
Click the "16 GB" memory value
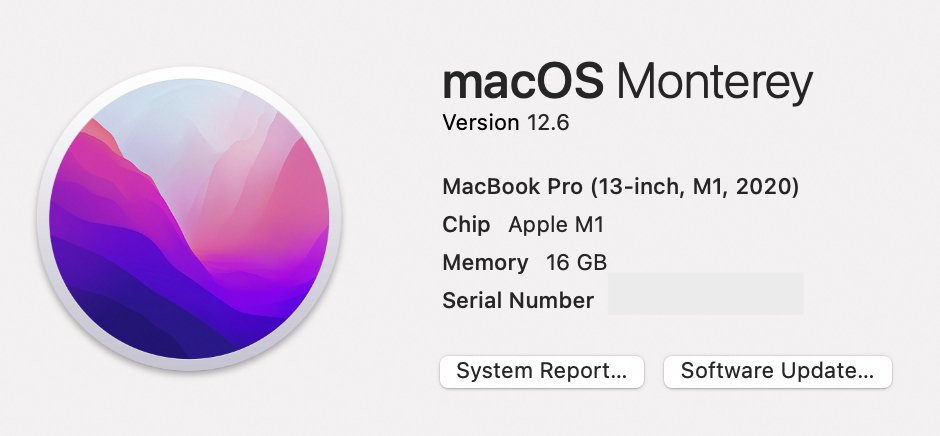[x=576, y=262]
